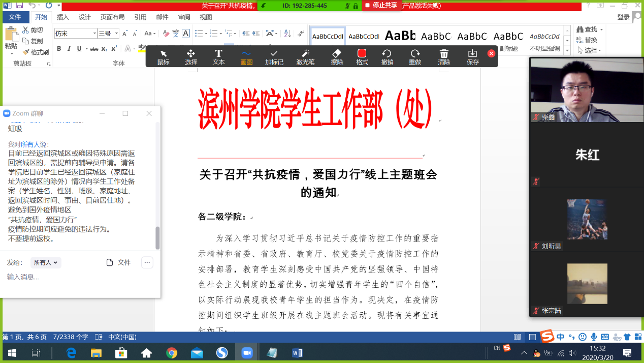Select the 鼠标 mouse annotation tool
This screenshot has width=644, height=363.
(x=163, y=57)
